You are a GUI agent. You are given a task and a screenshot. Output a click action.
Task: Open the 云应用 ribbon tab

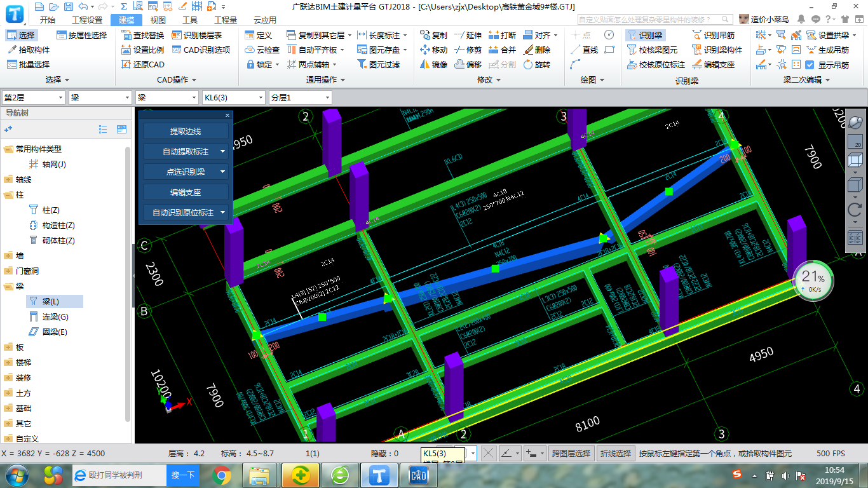coord(265,20)
